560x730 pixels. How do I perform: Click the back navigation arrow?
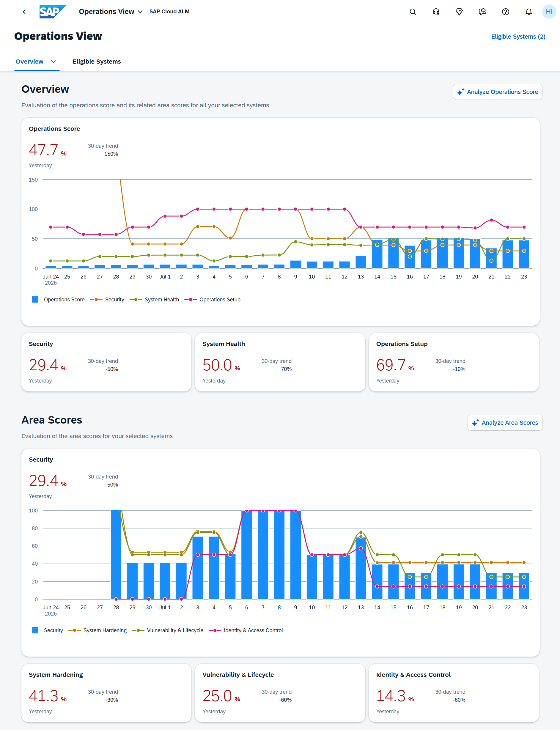(24, 12)
